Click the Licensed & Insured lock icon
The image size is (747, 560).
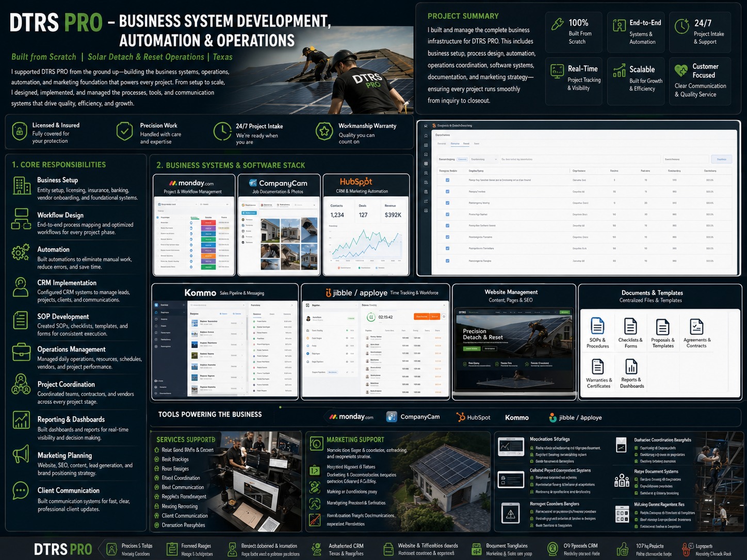tap(20, 131)
